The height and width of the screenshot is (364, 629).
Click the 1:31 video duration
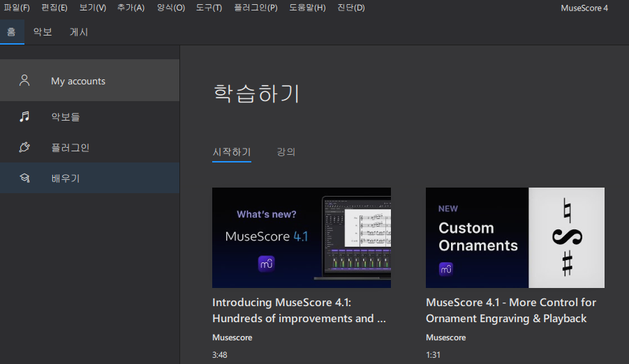click(434, 355)
